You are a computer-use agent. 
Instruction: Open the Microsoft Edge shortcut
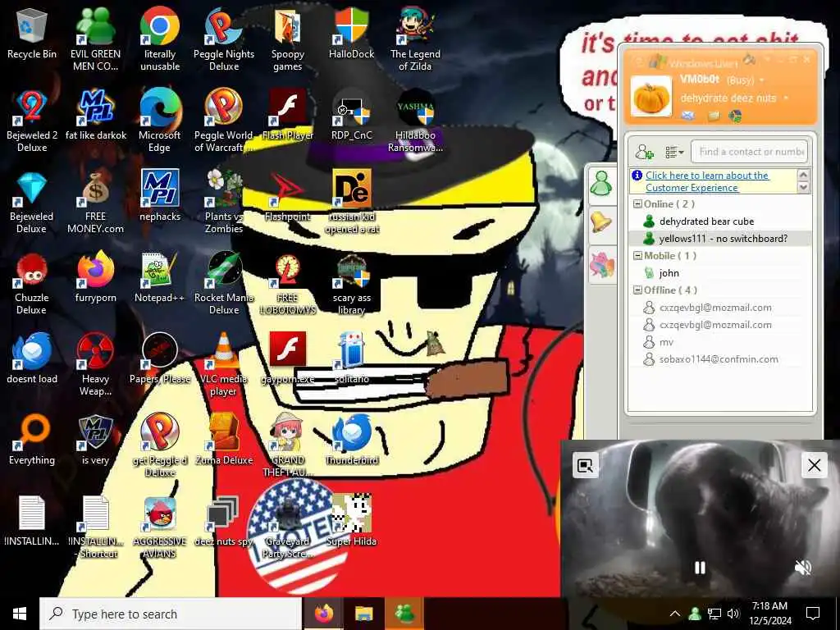(160, 120)
